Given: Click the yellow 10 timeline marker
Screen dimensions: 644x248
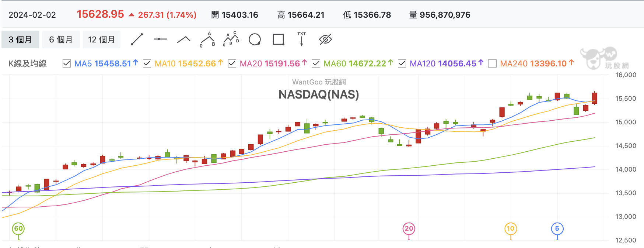Looking at the screenshot, I should (511, 229).
